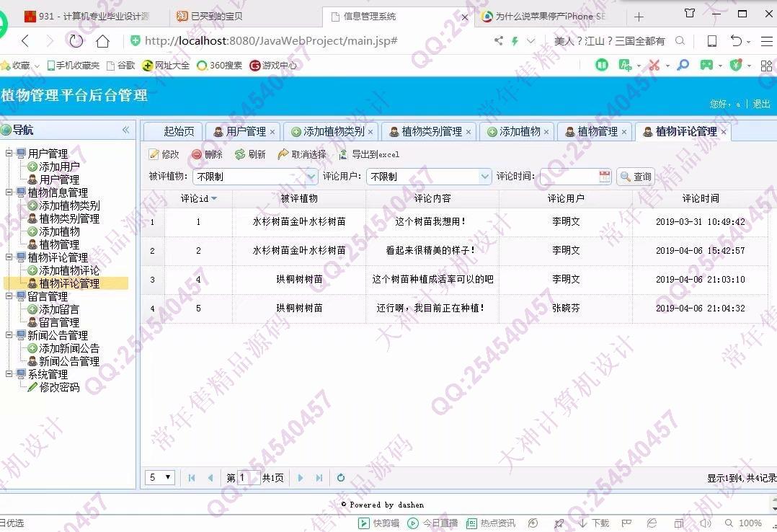Click the timestamp 2019-04-06 21:03:10
The height and width of the screenshot is (532, 777).
700,280
